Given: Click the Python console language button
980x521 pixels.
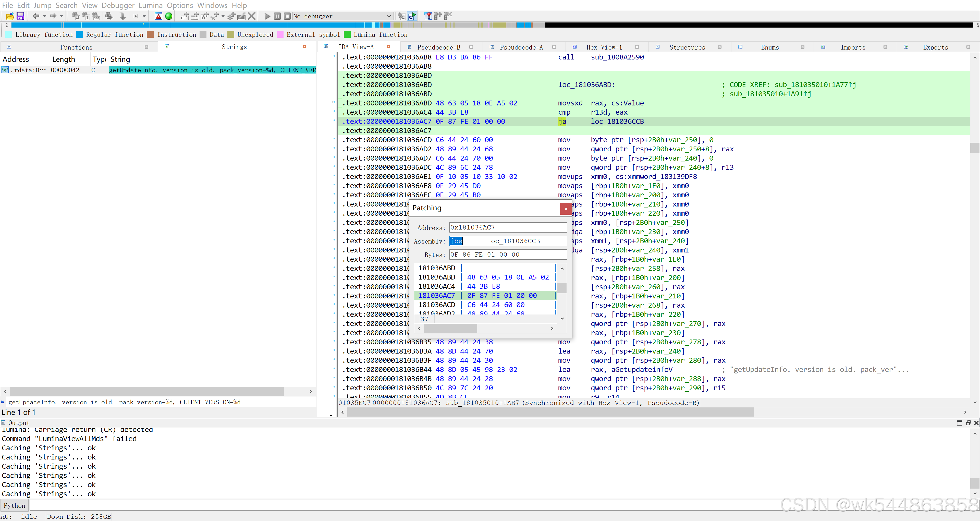Looking at the screenshot, I should [x=15, y=505].
